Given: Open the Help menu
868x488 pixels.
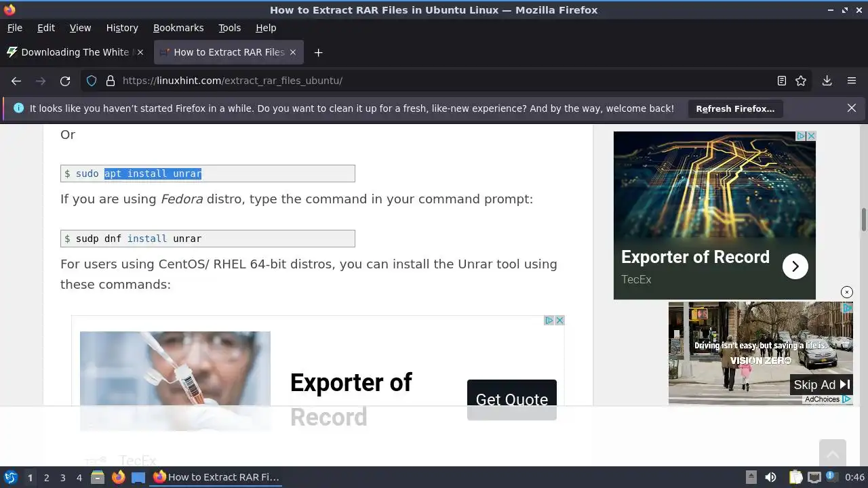Looking at the screenshot, I should (266, 28).
